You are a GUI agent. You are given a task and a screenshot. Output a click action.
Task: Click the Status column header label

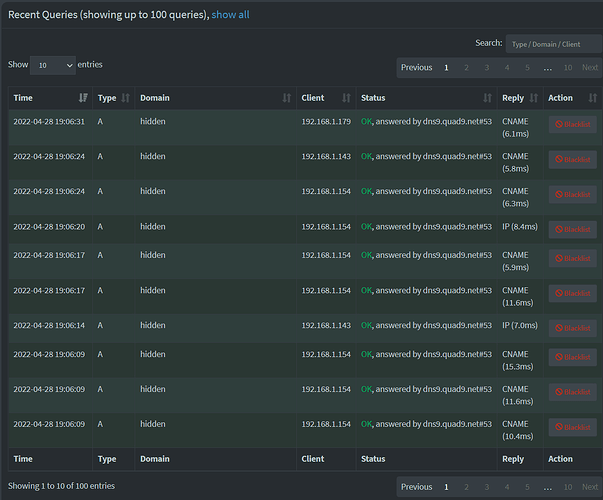click(x=373, y=98)
